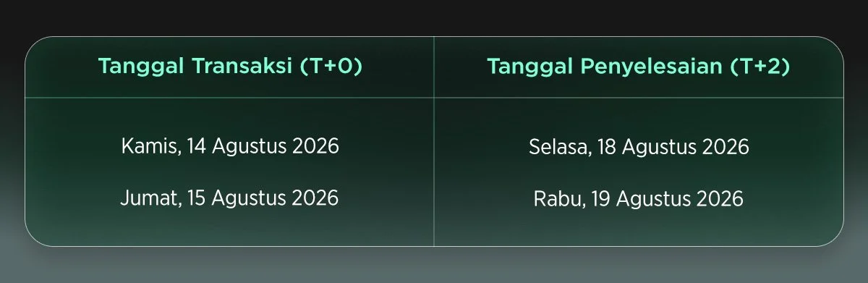Select the Rabu, 19 Agustus 2026 cell
Screen dimensions: 868x283
pos(638,198)
